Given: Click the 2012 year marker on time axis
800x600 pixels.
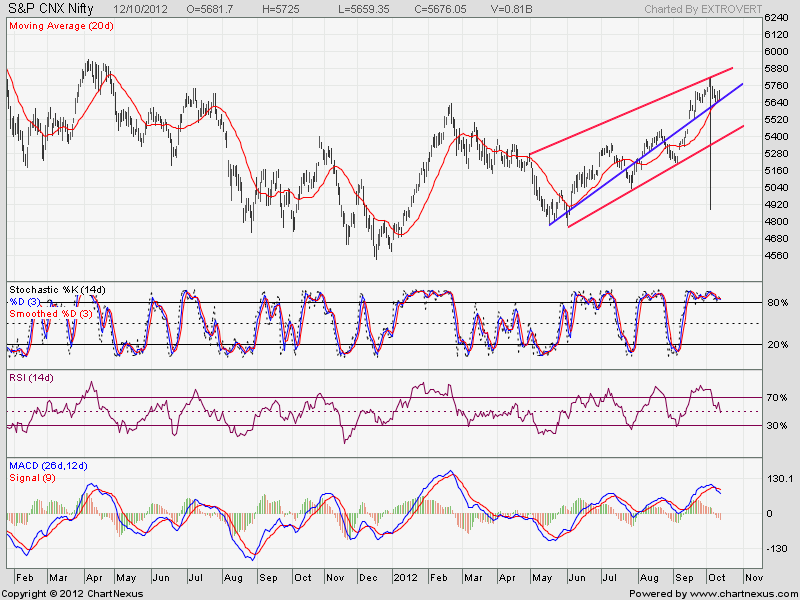Looking at the screenshot, I should (x=405, y=577).
